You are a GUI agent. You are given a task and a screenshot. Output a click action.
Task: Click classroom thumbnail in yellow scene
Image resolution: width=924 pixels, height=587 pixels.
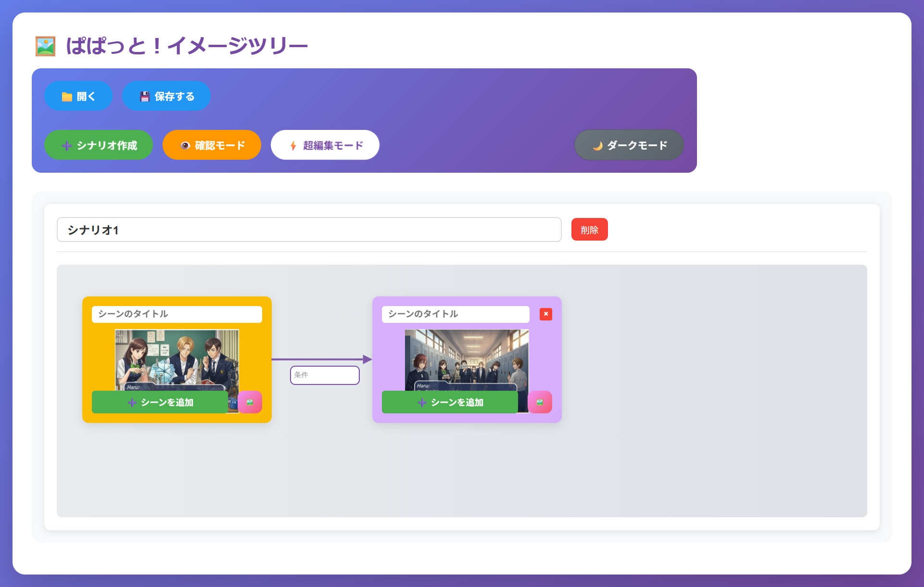pyautogui.click(x=177, y=358)
